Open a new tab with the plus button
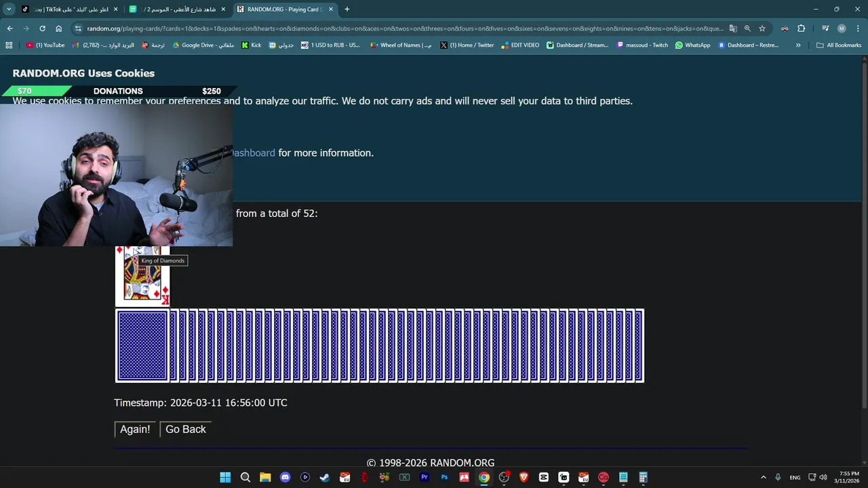 pos(347,9)
